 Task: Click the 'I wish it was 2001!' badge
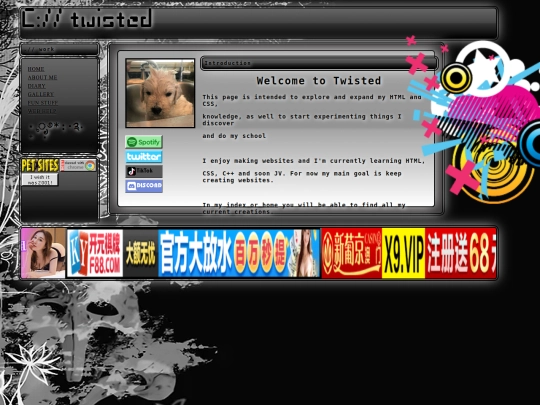pyautogui.click(x=40, y=179)
